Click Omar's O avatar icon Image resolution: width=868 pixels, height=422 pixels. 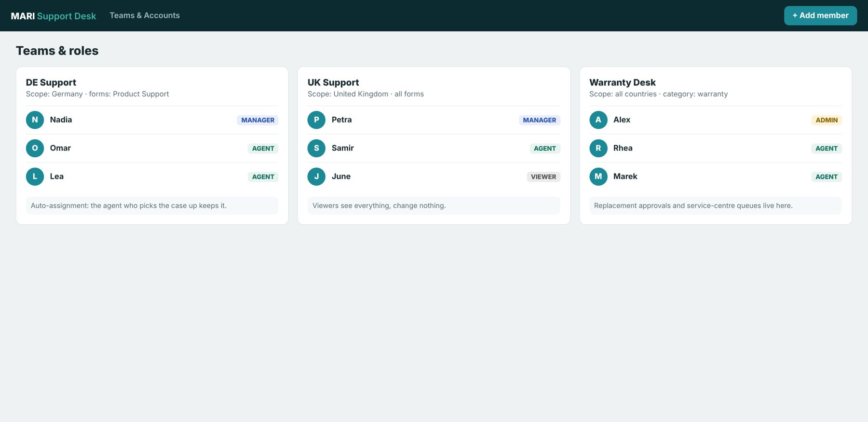tap(35, 148)
